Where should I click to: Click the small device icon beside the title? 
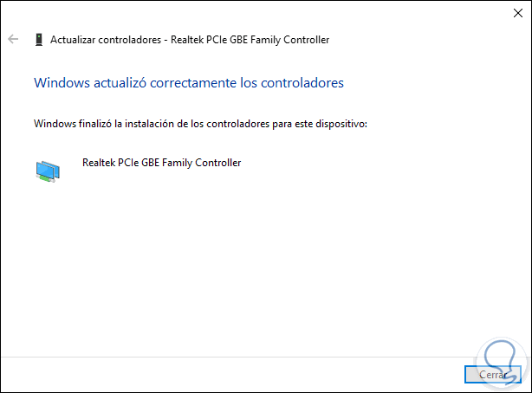click(x=38, y=39)
